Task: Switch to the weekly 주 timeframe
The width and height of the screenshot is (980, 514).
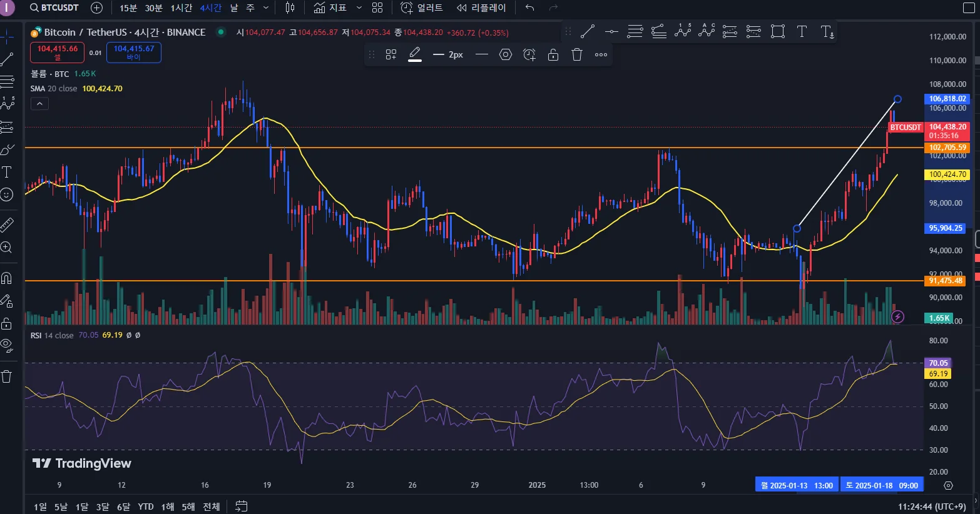Action: click(250, 8)
